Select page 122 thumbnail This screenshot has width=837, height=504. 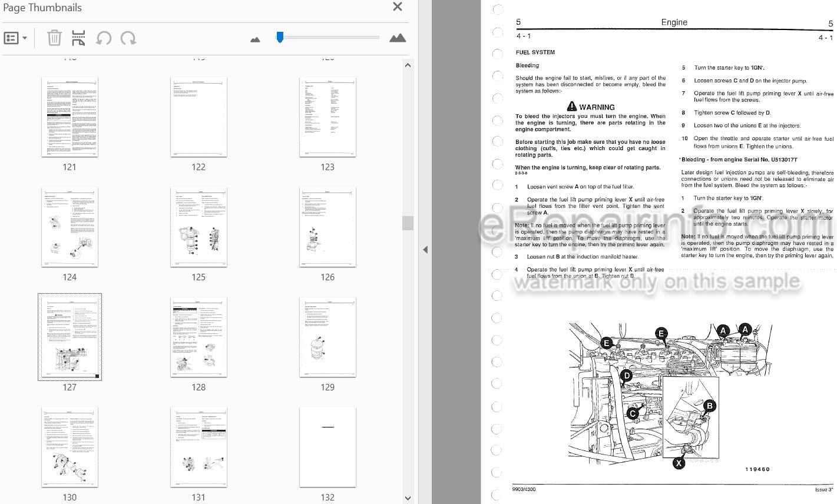(x=199, y=117)
